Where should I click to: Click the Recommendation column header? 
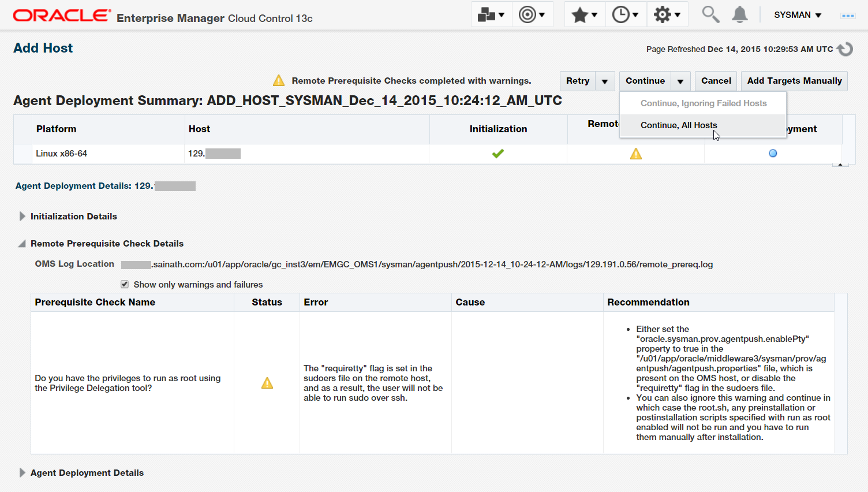point(719,302)
